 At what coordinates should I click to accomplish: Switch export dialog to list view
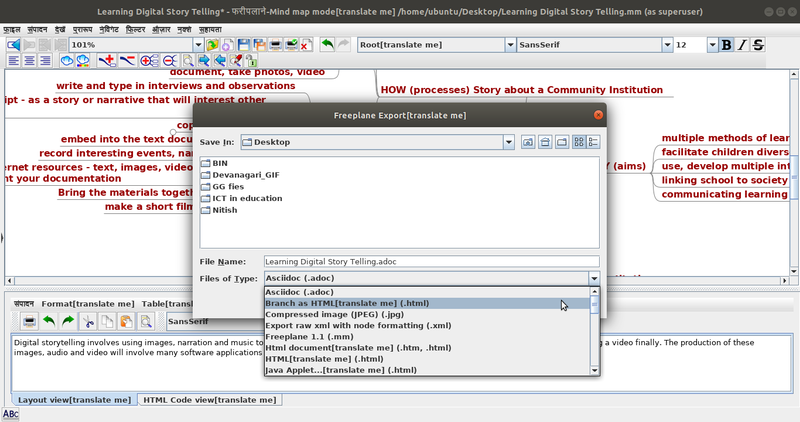pyautogui.click(x=579, y=142)
